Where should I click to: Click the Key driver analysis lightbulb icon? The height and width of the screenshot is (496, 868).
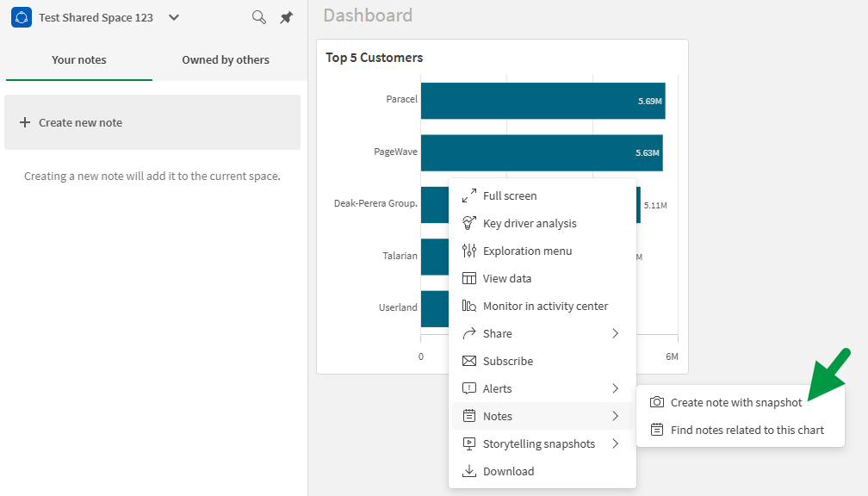pyautogui.click(x=469, y=224)
